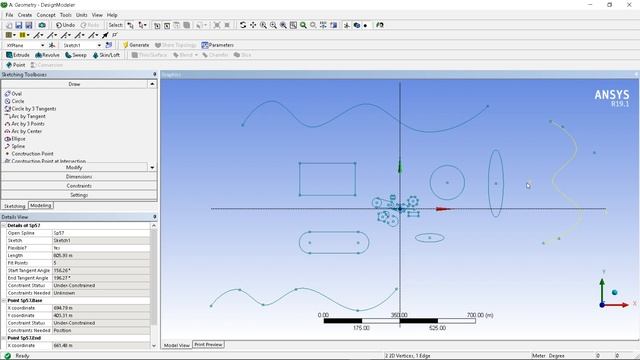This screenshot has width=640, height=360.
Task: Open the Parameters tool
Action: [217, 45]
